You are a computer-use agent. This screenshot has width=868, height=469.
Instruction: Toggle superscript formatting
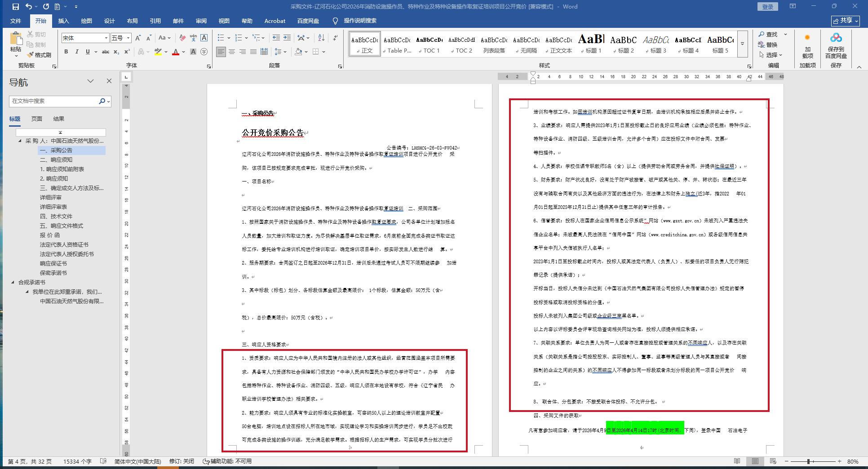[127, 52]
